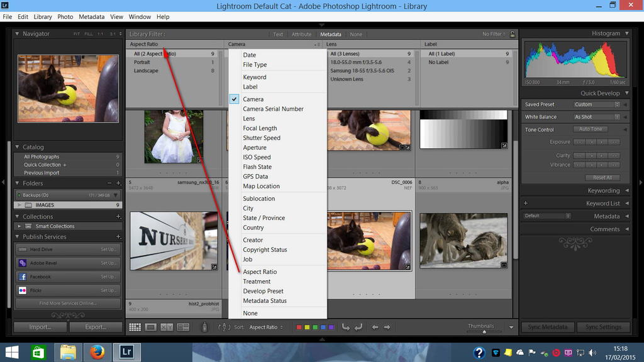Screen dimensions: 644x362
Task: Switch to Attribute filter tab
Action: coord(301,35)
